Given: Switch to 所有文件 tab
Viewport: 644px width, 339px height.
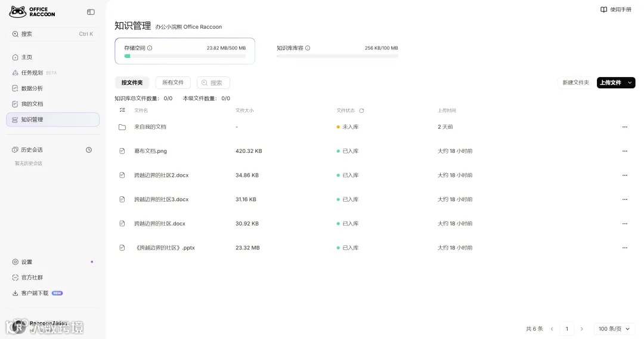Looking at the screenshot, I should (173, 82).
